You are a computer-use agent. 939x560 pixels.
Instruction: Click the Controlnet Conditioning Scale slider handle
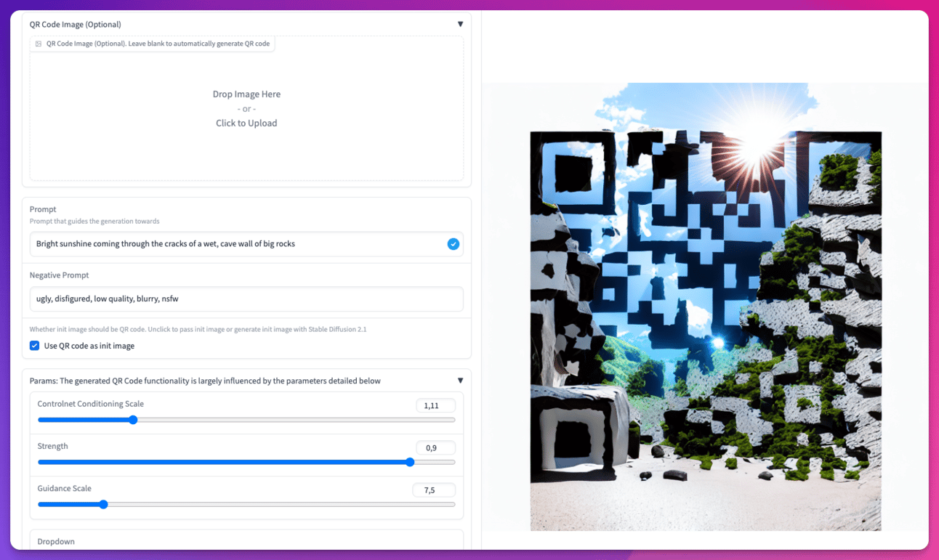(x=133, y=420)
